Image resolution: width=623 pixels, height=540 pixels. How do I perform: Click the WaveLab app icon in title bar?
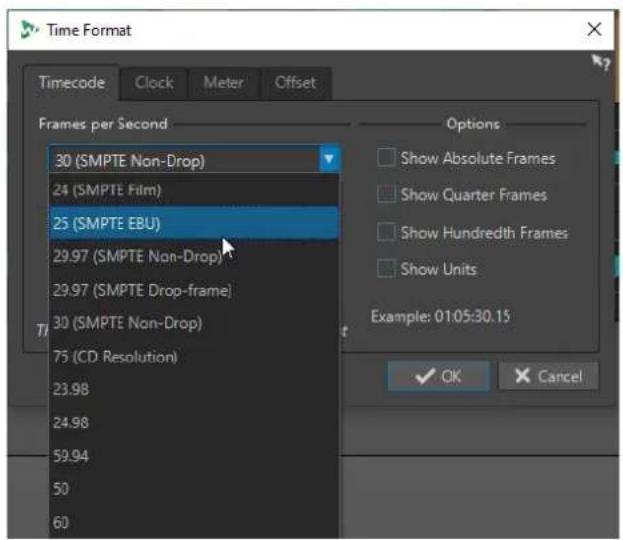(x=29, y=30)
